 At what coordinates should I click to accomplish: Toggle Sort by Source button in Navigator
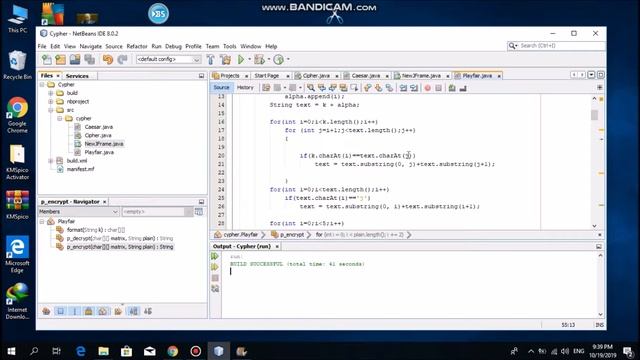point(148,311)
